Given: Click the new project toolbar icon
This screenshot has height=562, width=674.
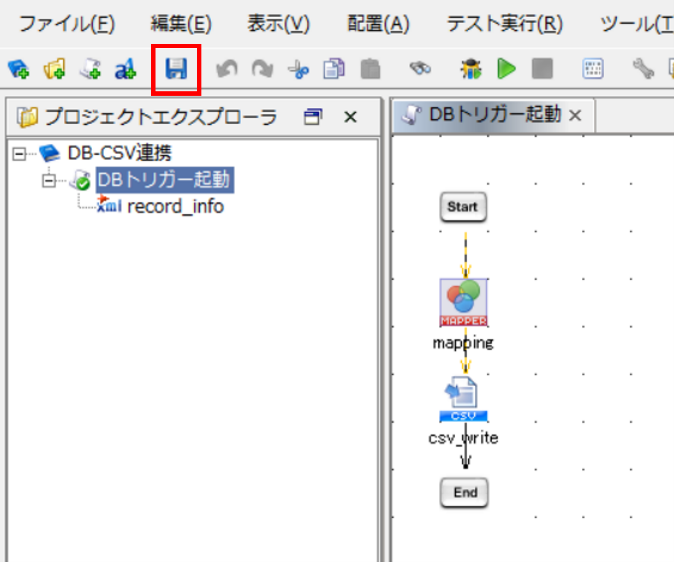Looking at the screenshot, I should click(x=18, y=69).
